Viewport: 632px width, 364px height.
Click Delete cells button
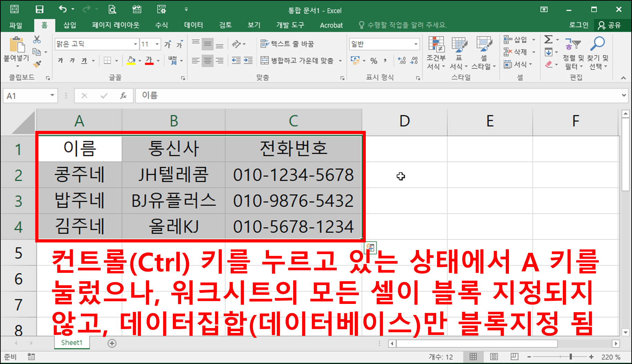[x=515, y=52]
